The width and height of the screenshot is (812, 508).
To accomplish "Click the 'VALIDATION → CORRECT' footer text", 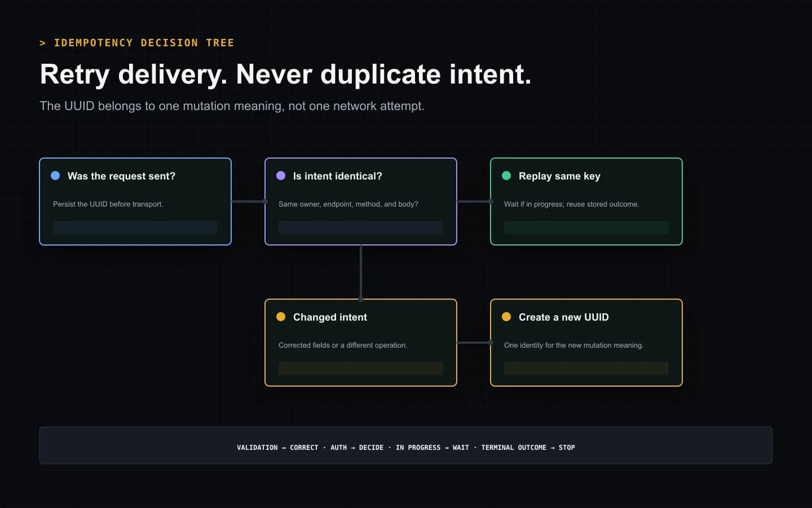I will pyautogui.click(x=277, y=448).
